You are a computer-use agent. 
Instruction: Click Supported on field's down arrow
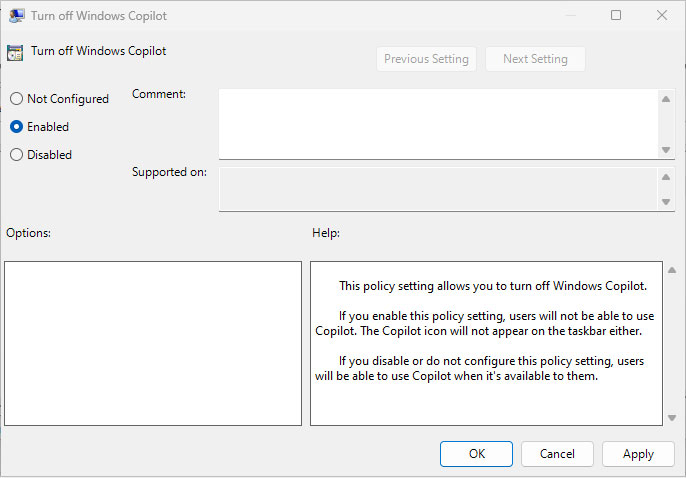tap(666, 201)
